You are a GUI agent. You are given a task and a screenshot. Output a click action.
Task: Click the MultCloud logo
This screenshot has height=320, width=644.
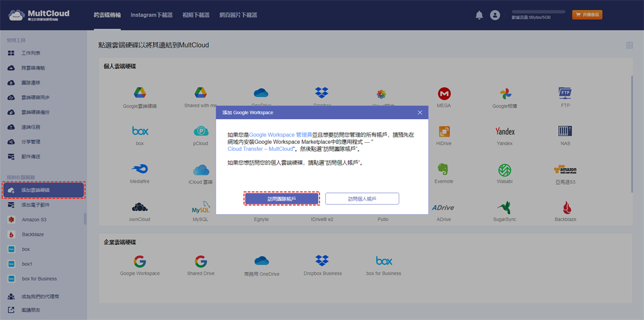coord(39,15)
